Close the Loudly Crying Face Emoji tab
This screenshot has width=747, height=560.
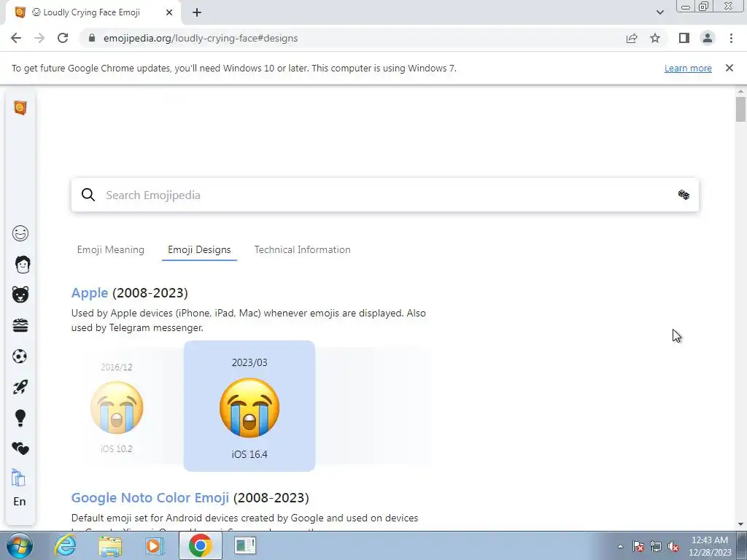(x=169, y=12)
